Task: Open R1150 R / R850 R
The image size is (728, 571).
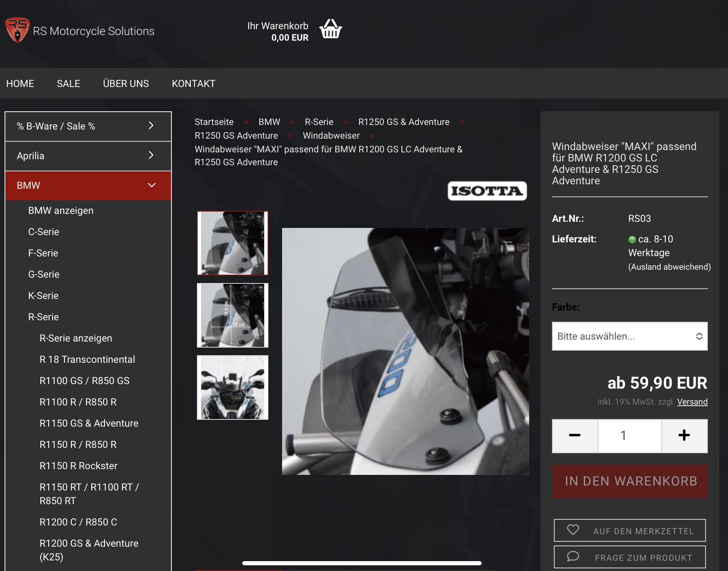Action: pyautogui.click(x=78, y=444)
